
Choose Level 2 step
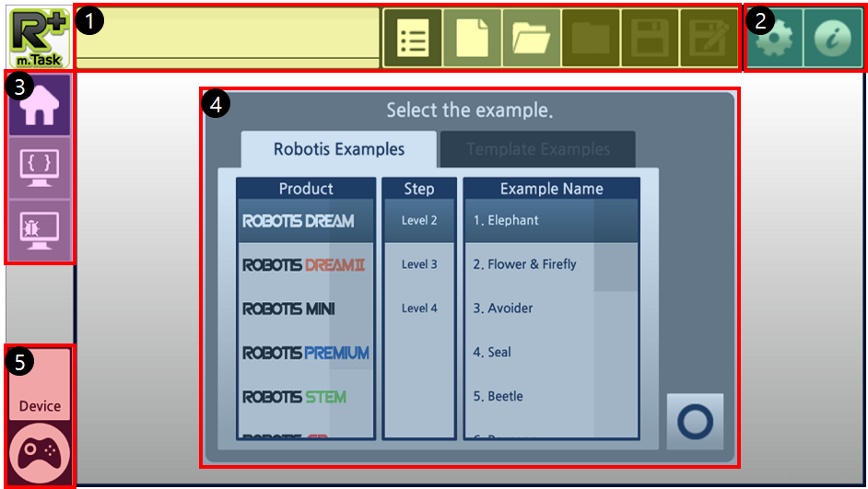point(419,221)
